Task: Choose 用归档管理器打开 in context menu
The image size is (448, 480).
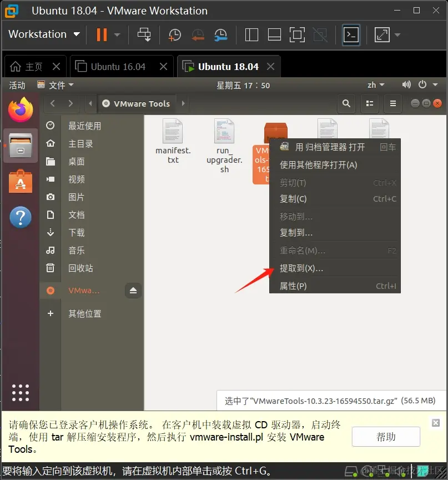Action: point(335,147)
